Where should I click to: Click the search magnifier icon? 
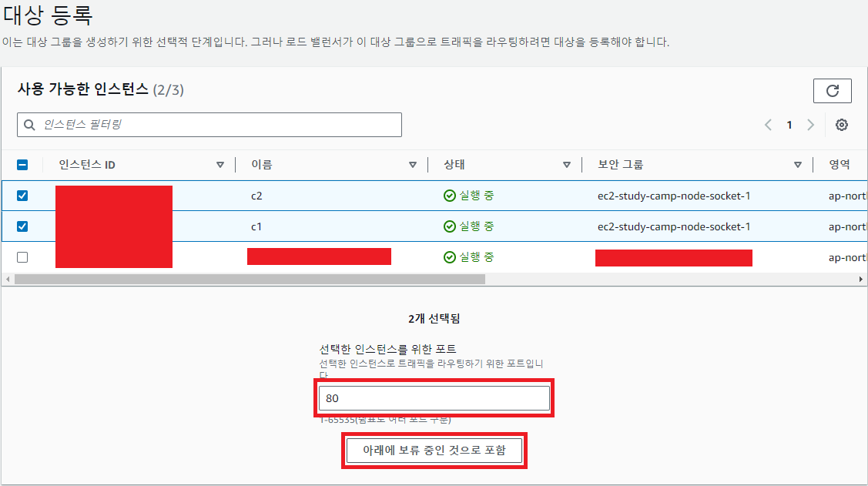(x=30, y=125)
